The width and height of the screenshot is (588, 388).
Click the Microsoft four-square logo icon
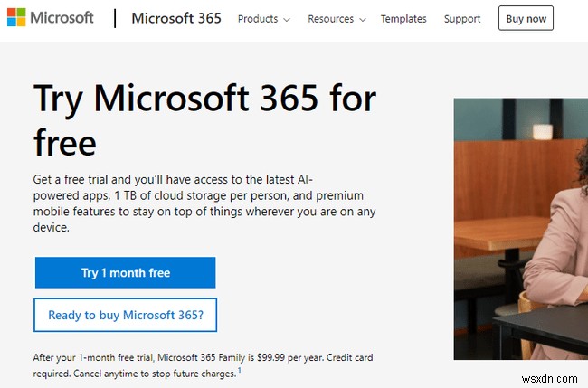pyautogui.click(x=16, y=18)
